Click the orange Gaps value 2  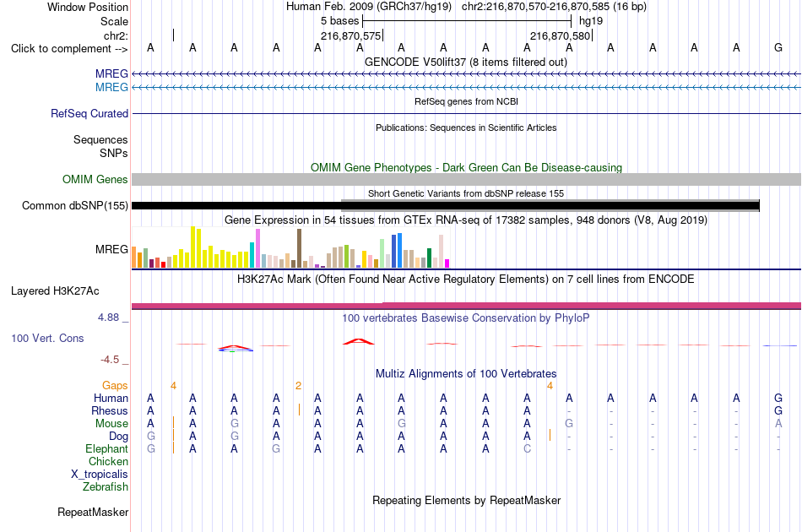tap(298, 386)
